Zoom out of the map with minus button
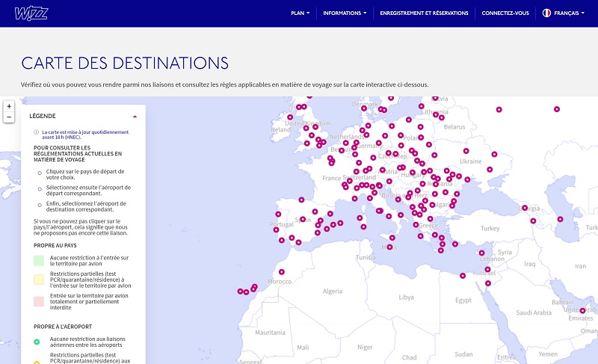Image resolution: width=598 pixels, height=364 pixels. tap(9, 117)
